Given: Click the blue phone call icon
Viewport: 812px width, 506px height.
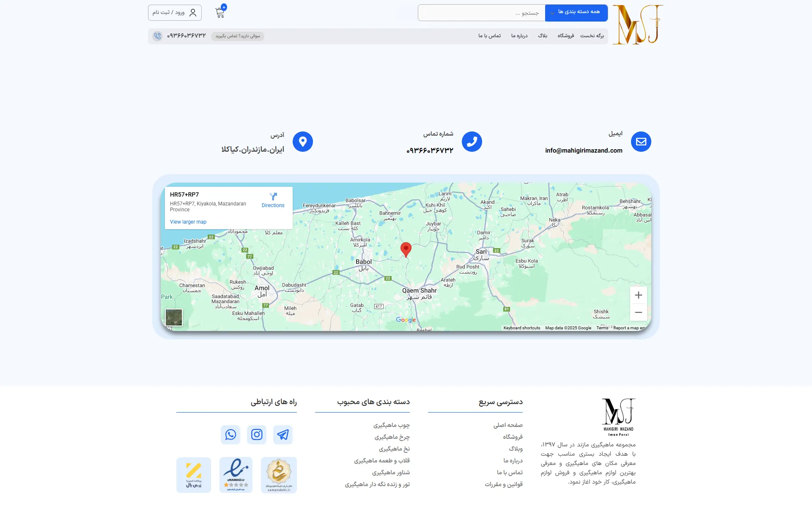Looking at the screenshot, I should pos(472,142).
